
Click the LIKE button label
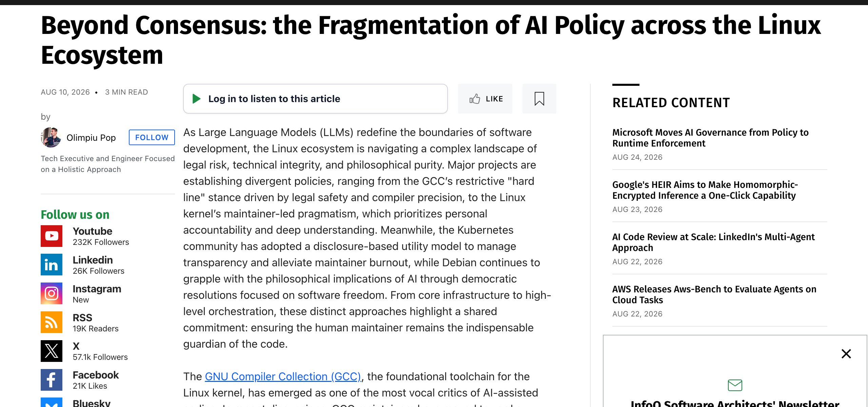point(494,99)
